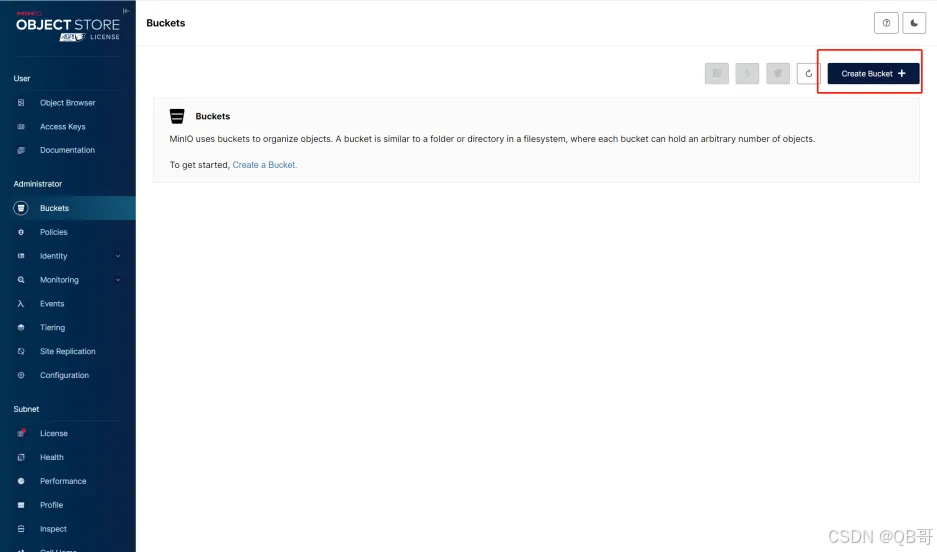937x552 pixels.
Task: Click the help question mark icon
Action: click(885, 23)
